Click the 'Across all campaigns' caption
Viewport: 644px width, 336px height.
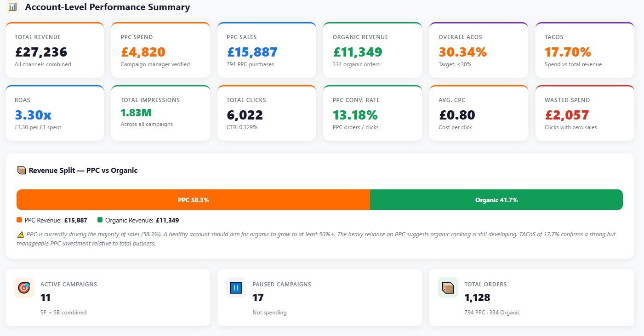(147, 124)
